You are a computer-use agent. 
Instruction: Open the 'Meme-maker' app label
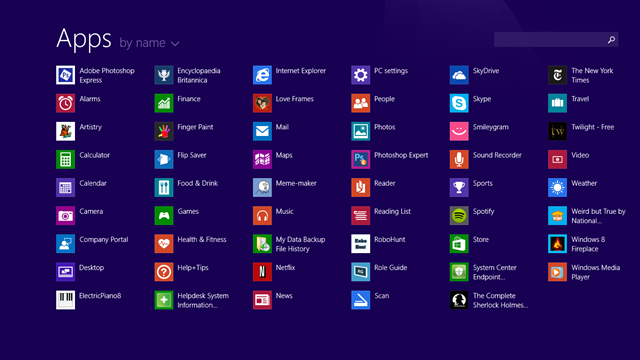pyautogui.click(x=296, y=183)
